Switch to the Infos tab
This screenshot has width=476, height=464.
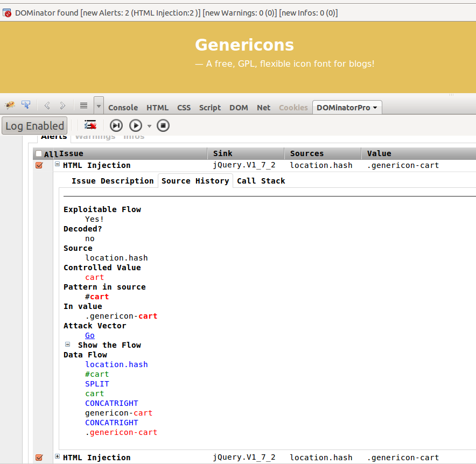point(134,137)
